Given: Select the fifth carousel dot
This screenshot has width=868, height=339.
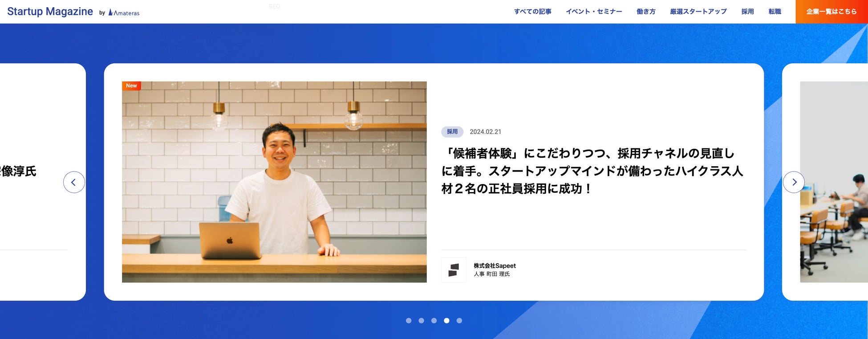Looking at the screenshot, I should 459,321.
